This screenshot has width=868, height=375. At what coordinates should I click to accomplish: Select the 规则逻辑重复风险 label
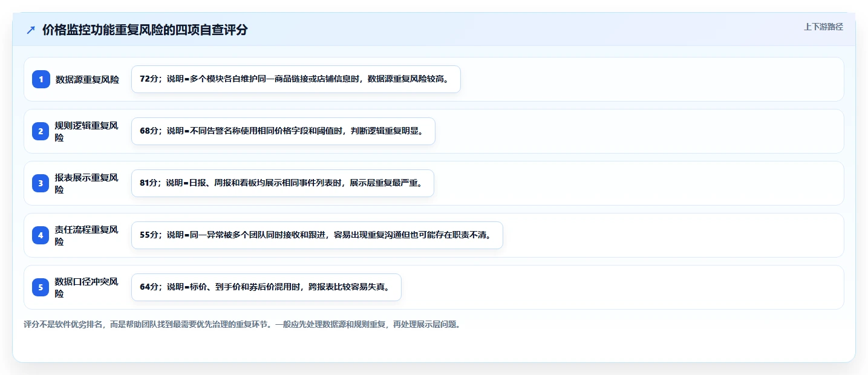click(87, 131)
